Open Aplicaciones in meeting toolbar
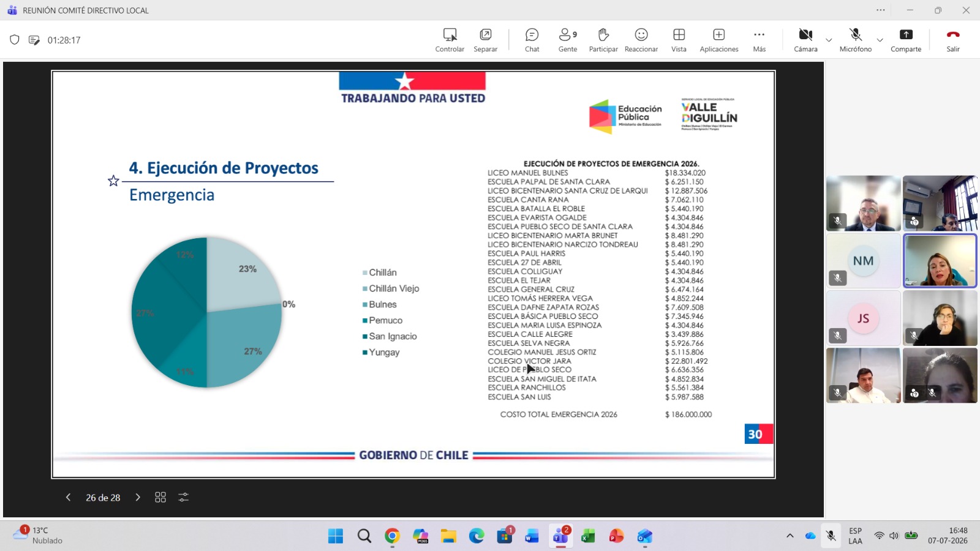 coord(719,40)
